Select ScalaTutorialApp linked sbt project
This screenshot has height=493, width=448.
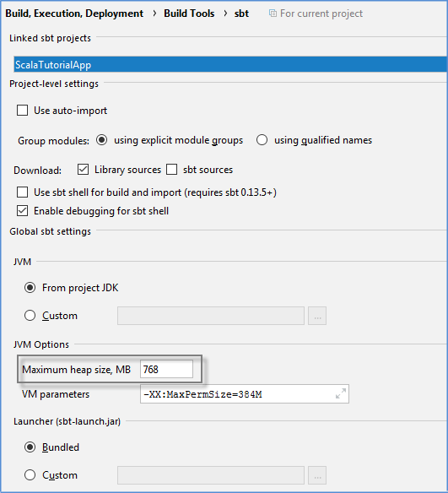tap(230, 64)
